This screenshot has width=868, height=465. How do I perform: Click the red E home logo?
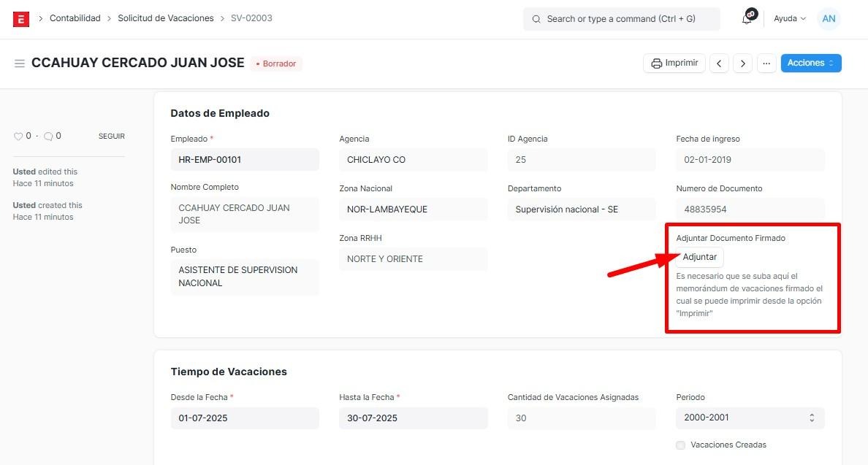(x=21, y=19)
